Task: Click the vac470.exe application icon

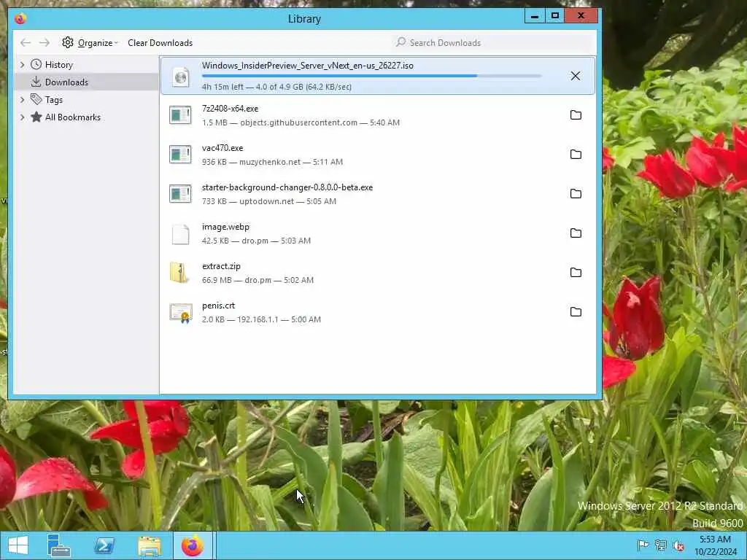Action: pyautogui.click(x=181, y=155)
